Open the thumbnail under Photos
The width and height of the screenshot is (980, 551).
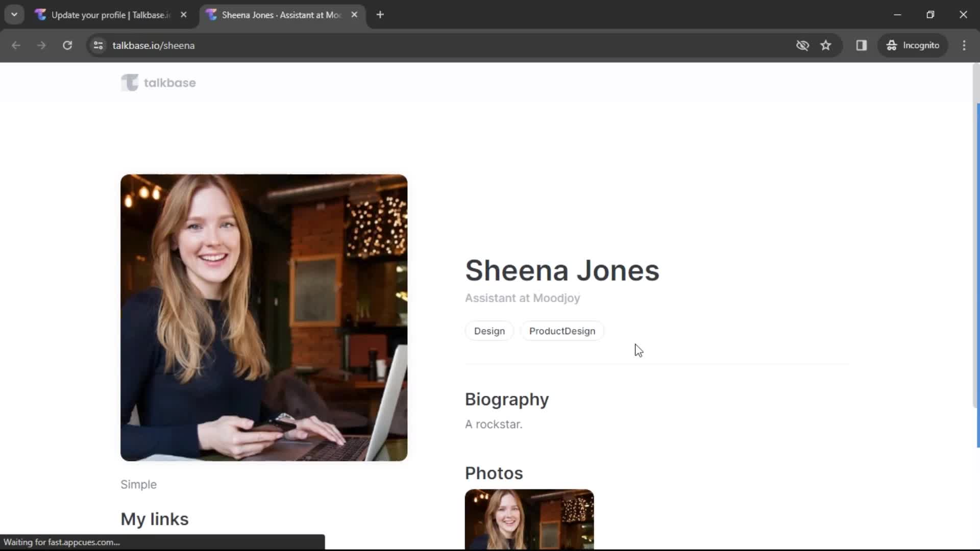pos(529,519)
